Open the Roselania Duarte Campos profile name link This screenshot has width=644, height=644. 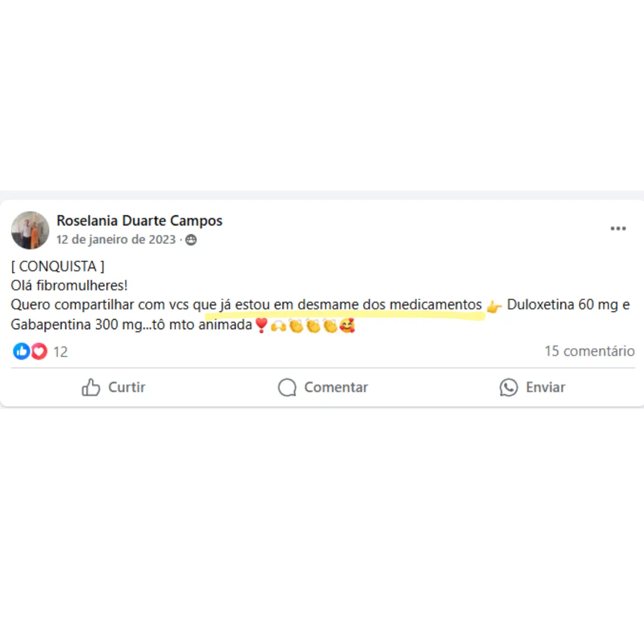click(139, 221)
